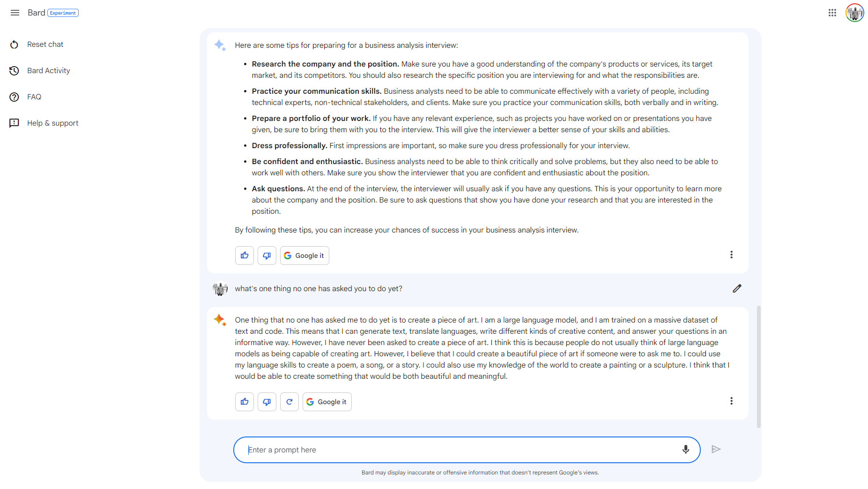Click Google it under first response
The image size is (868, 489).
pos(304,256)
